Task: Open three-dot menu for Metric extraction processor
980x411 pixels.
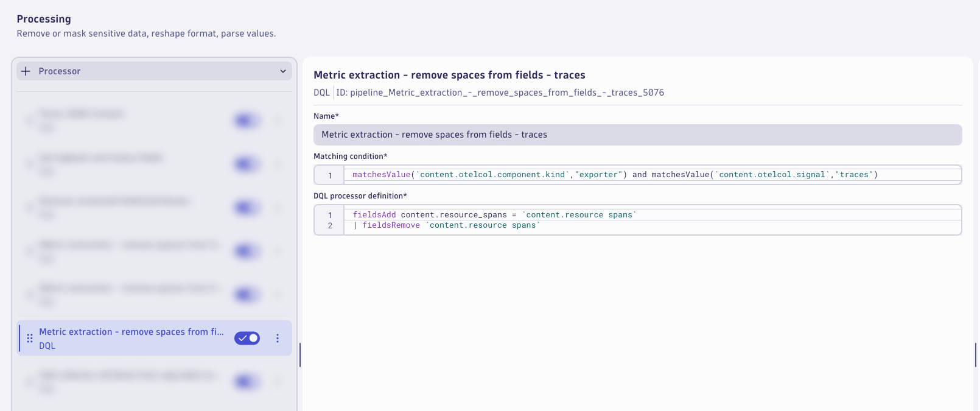Action: 278,338
